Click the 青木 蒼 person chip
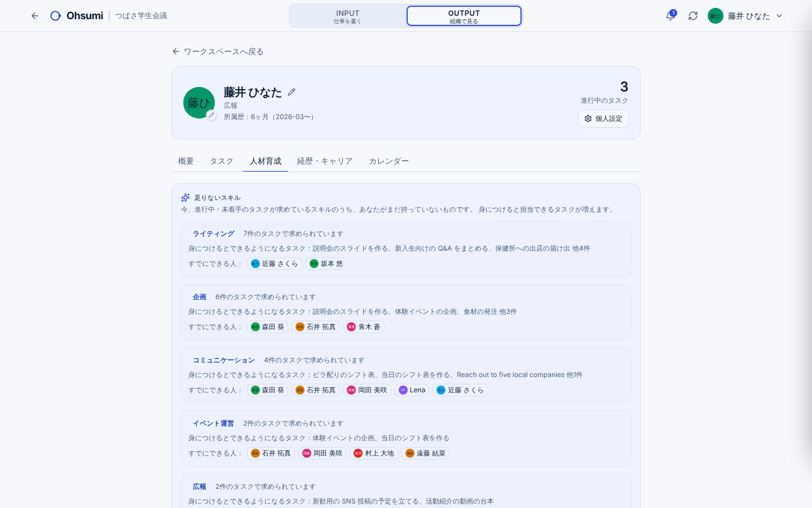812x508 pixels. pos(364,327)
